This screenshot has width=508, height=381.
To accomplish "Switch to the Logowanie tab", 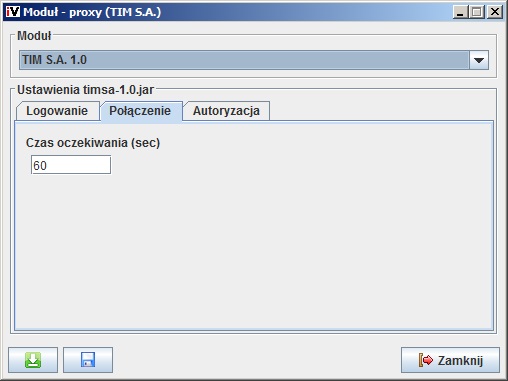I will (x=57, y=111).
